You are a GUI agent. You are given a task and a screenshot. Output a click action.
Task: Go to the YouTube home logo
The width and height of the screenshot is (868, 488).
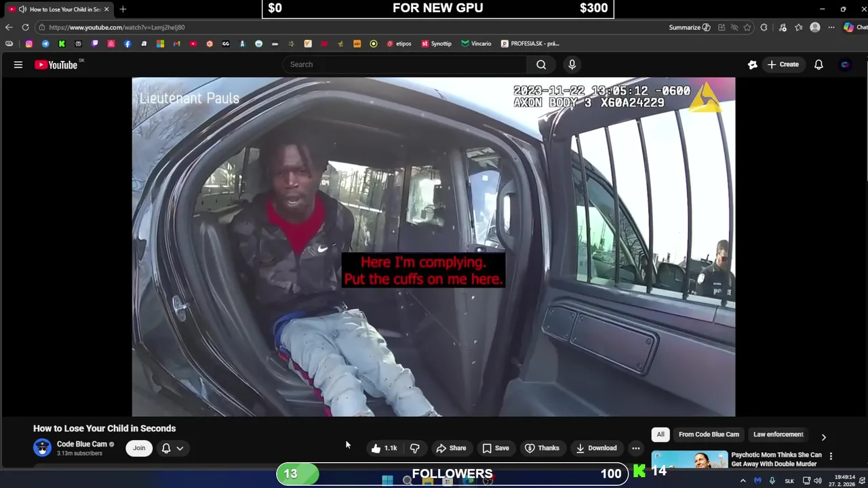coord(56,65)
